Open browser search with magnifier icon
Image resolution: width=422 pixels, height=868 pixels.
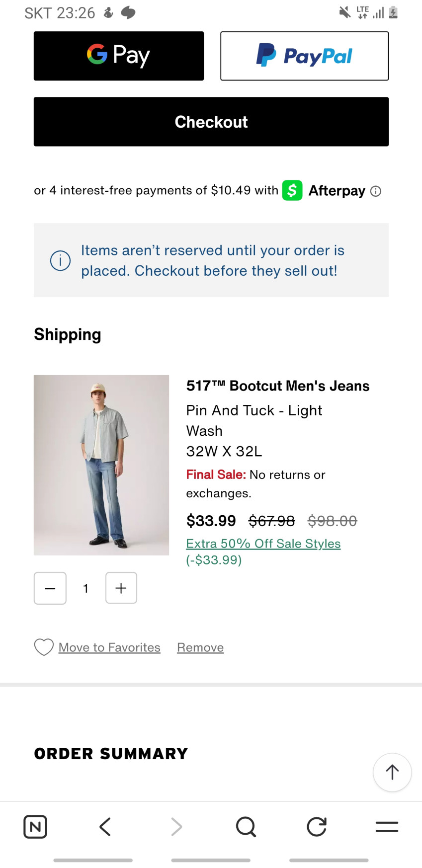(x=246, y=827)
